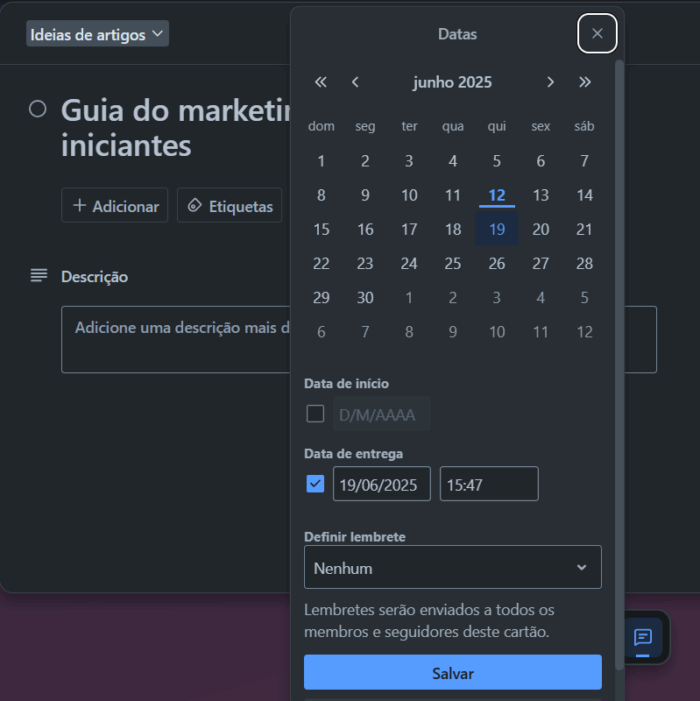Click the Salvar button
Image resolution: width=700 pixels, height=701 pixels.
coord(453,672)
